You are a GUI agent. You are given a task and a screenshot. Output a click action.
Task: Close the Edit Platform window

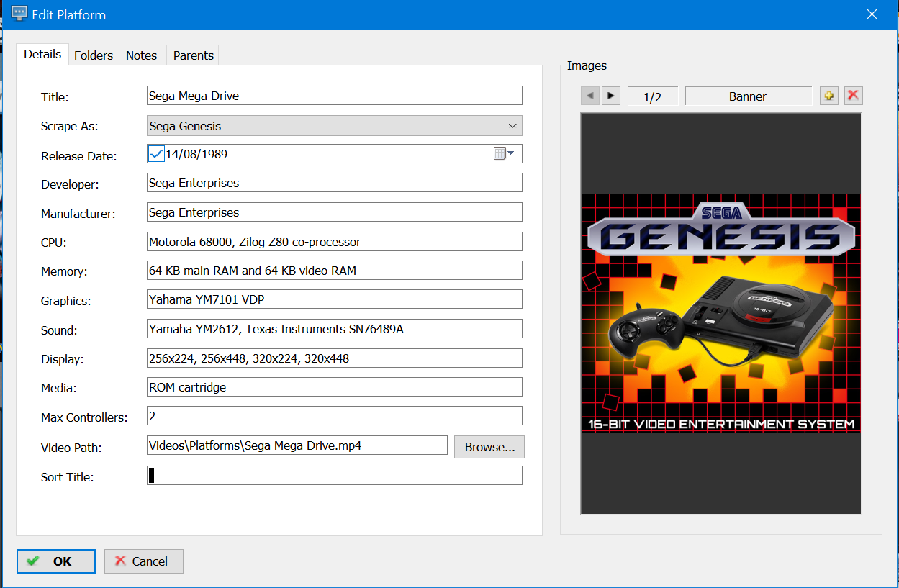click(x=872, y=14)
